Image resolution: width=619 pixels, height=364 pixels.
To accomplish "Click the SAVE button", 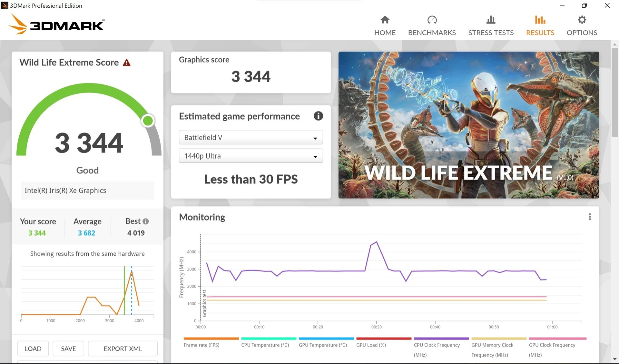I will click(68, 349).
